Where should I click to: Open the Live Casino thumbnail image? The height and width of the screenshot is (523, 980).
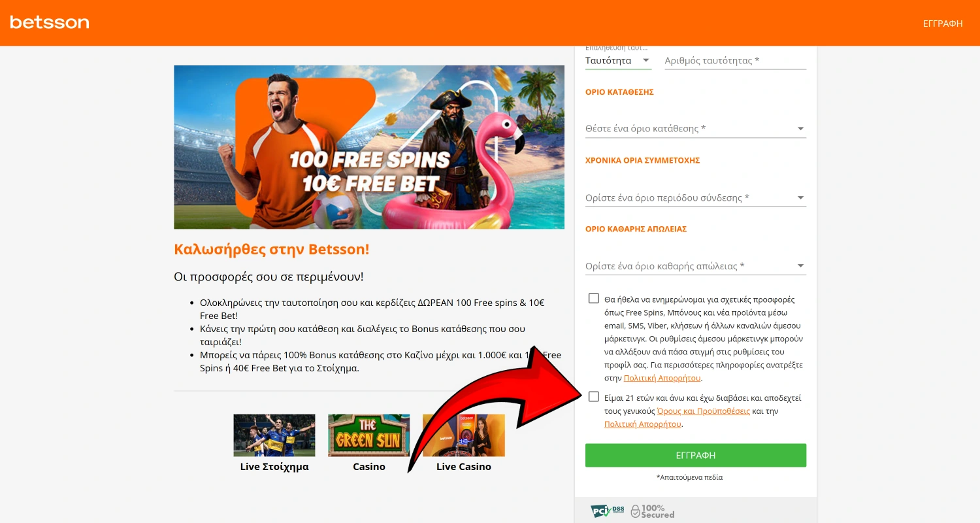[x=464, y=435]
